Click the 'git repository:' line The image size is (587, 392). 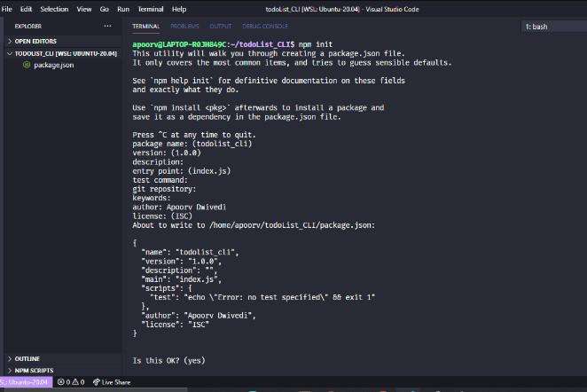pos(164,189)
